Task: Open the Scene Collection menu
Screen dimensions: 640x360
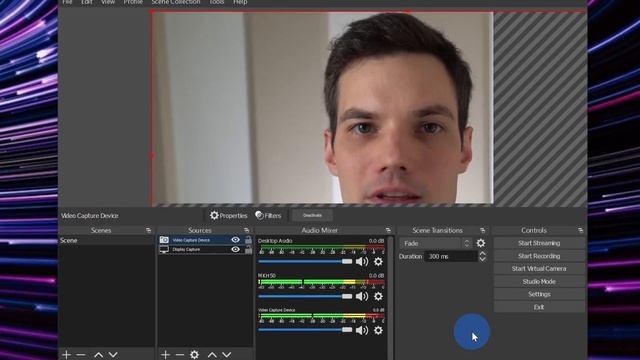Action: coord(176,2)
